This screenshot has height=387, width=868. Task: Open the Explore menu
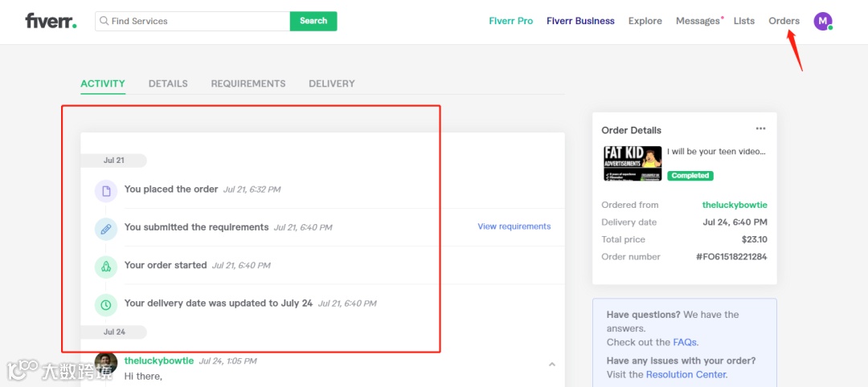[x=645, y=21]
